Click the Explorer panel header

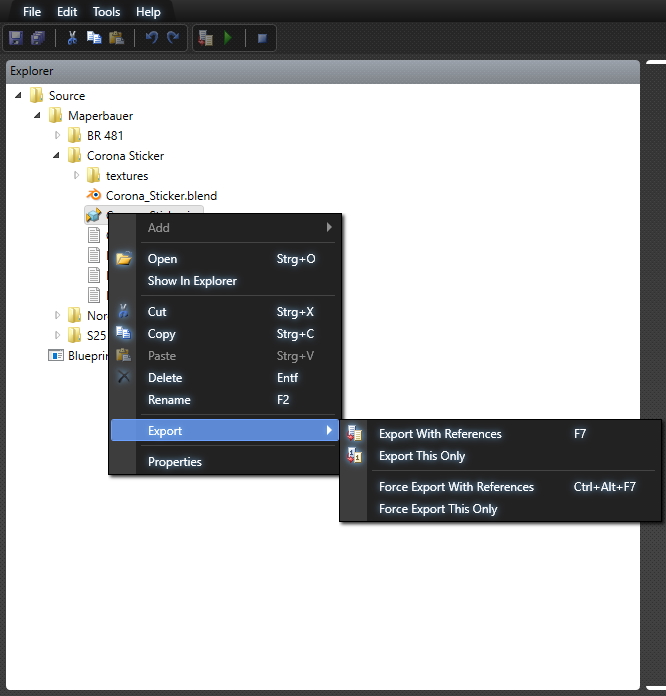pyautogui.click(x=323, y=71)
